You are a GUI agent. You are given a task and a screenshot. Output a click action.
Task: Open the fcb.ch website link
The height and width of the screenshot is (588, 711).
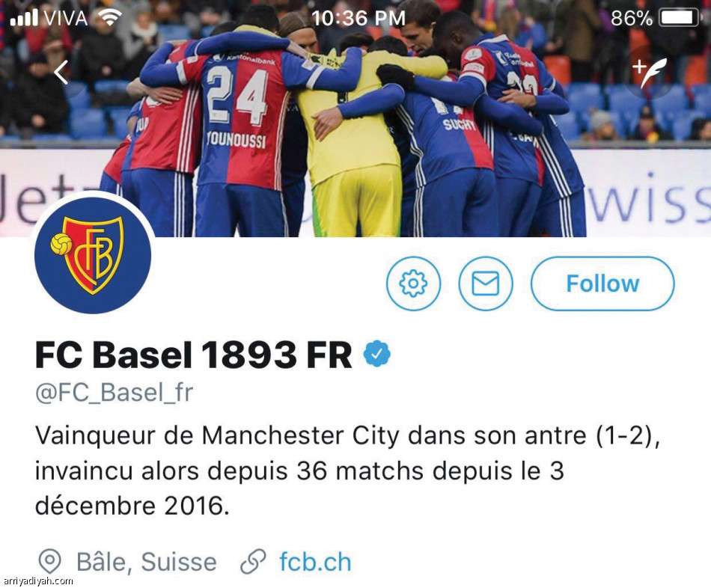(316, 562)
